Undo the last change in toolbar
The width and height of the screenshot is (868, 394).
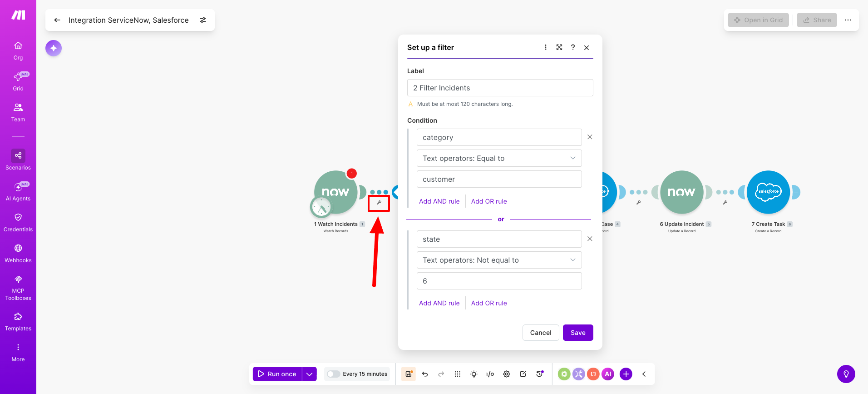point(425,374)
